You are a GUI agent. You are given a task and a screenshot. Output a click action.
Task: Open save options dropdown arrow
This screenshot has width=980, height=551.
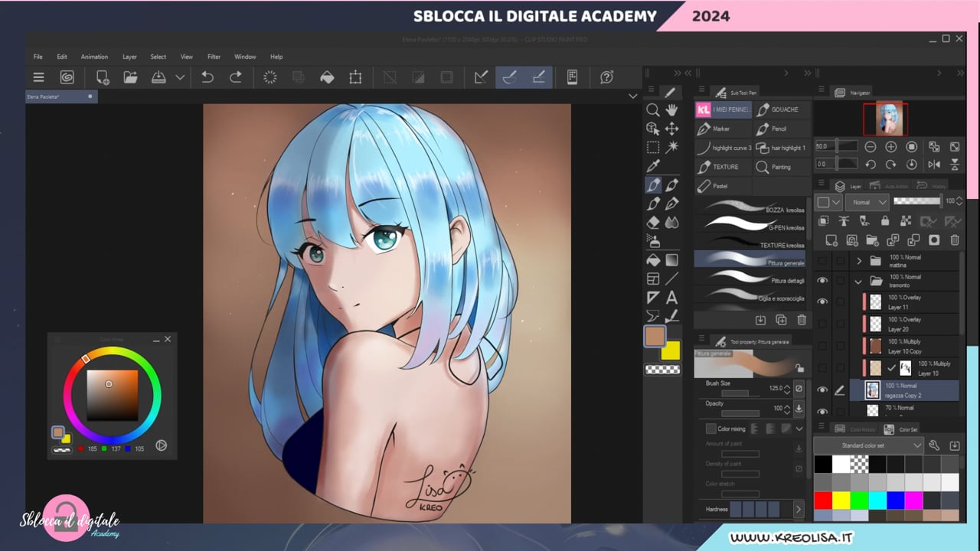click(180, 77)
